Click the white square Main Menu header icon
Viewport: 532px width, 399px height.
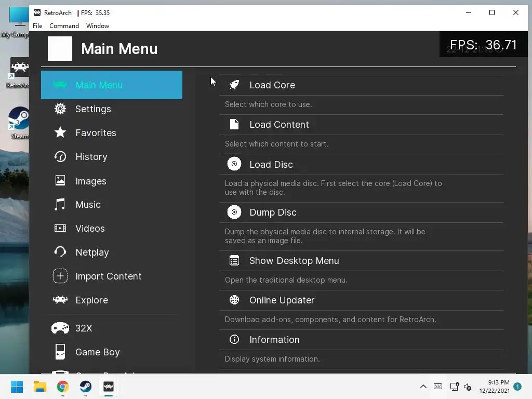60,48
